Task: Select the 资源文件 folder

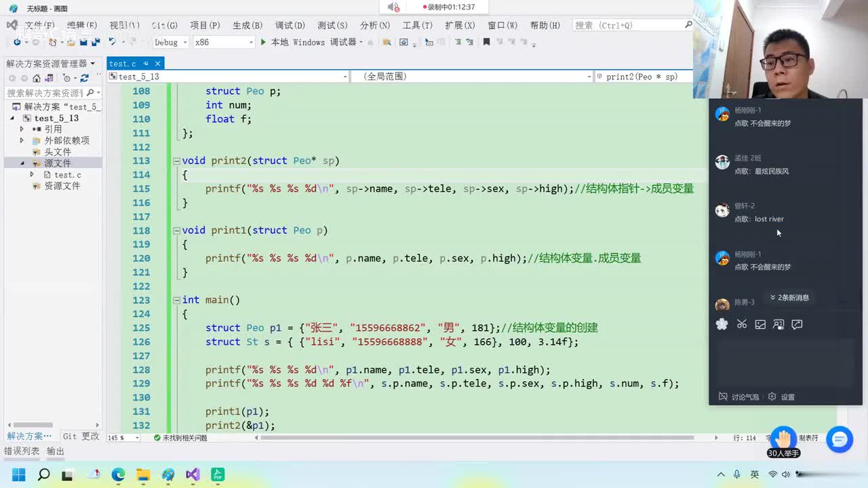Action: click(62, 186)
